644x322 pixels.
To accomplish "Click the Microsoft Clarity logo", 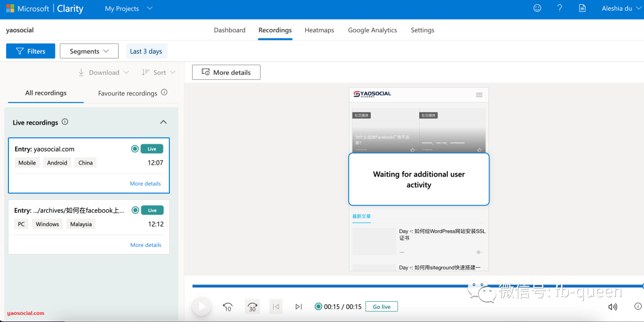I will point(44,8).
